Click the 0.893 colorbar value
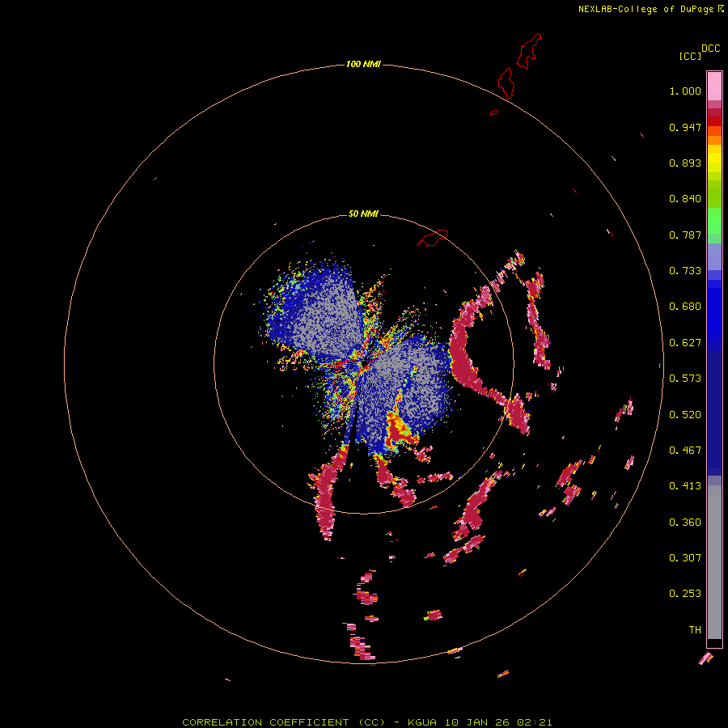 coord(685,163)
